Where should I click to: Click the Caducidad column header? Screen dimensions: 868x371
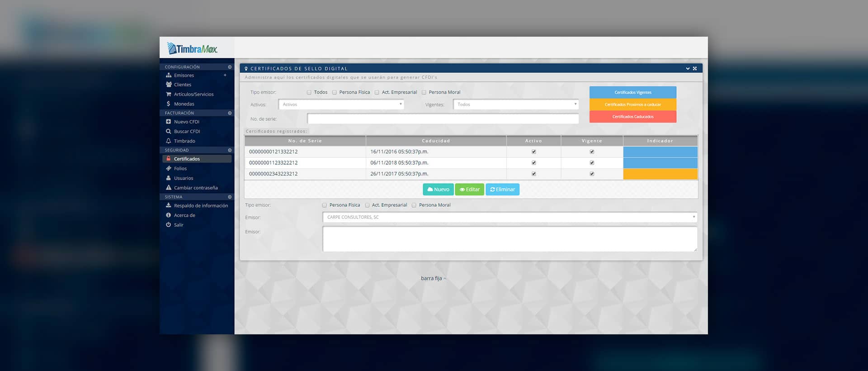pos(436,141)
